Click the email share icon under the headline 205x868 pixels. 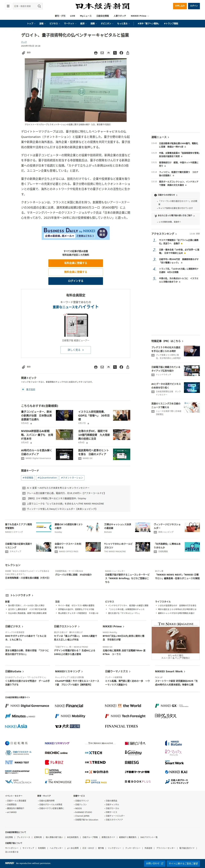pyautogui.click(x=102, y=53)
